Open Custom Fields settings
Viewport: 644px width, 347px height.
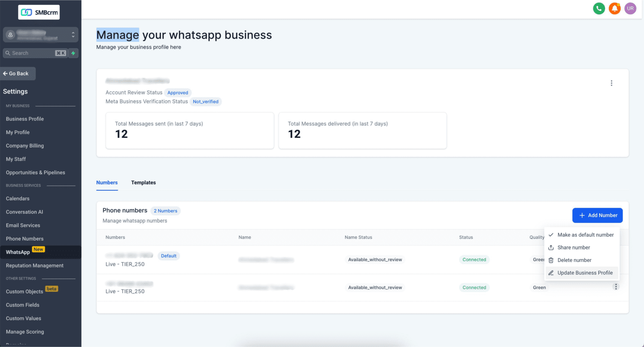tap(23, 305)
